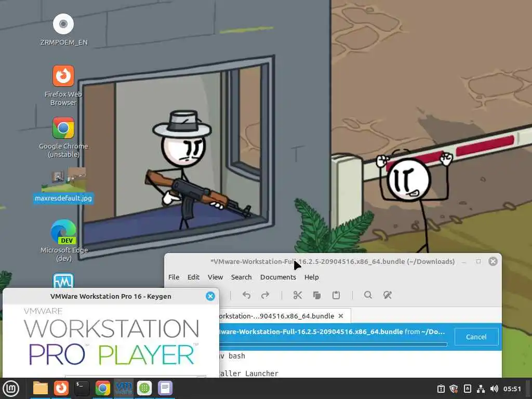Open Microsoft Edge (dev) desktop shortcut
The height and width of the screenshot is (399, 532).
[63, 232]
